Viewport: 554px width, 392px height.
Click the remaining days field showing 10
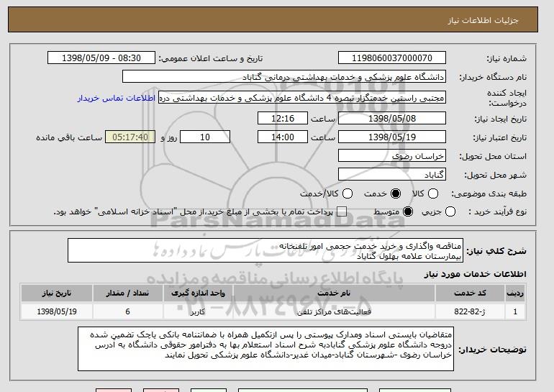coord(205,137)
